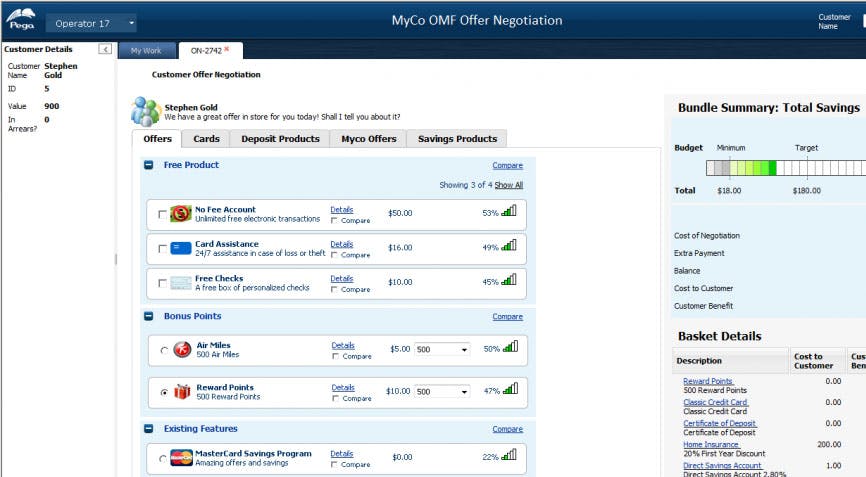Select the Air Miles radio button
This screenshot has height=477, width=866.
(164, 351)
